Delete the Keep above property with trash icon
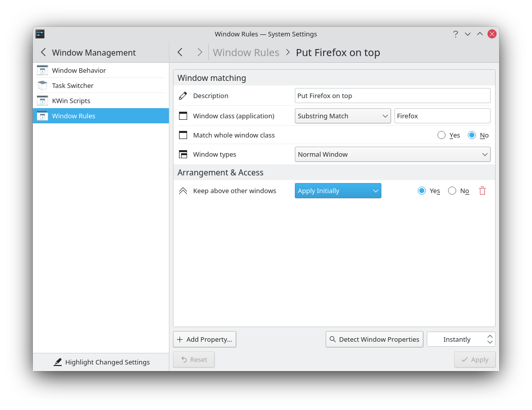Viewport: 532px width, 410px height. click(482, 191)
